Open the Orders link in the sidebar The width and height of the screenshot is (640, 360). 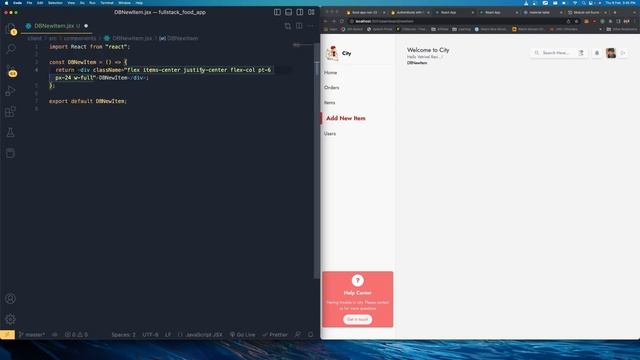tap(331, 88)
